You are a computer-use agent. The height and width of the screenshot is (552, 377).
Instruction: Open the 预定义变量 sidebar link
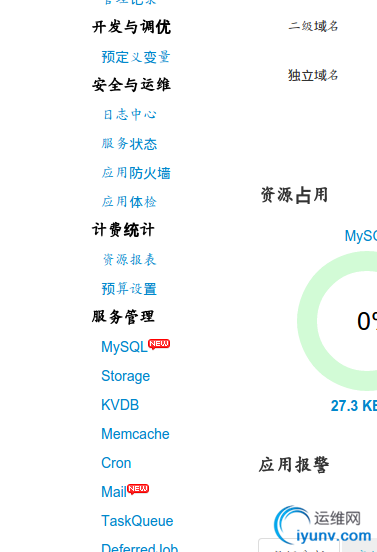[x=136, y=57]
